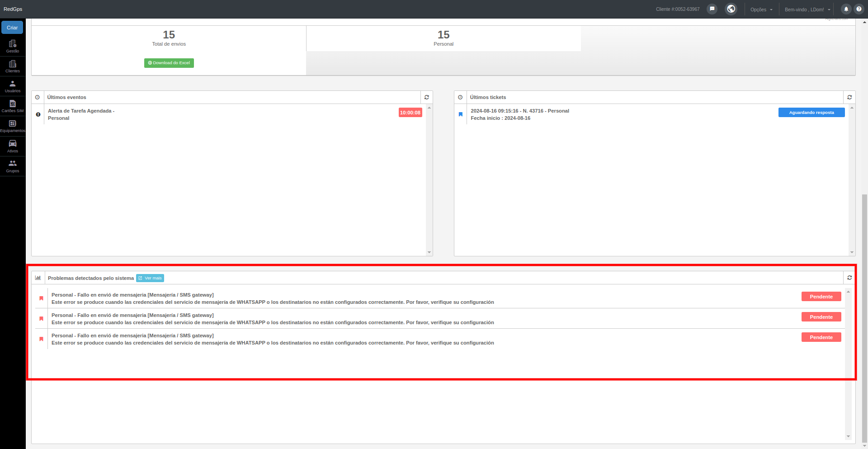The width and height of the screenshot is (868, 449).
Task: Expand the Opções dropdown menu
Action: click(761, 9)
